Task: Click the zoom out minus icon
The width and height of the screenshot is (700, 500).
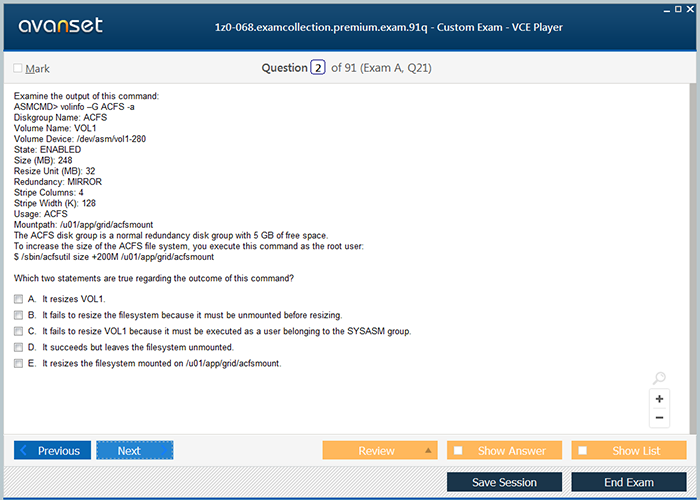Action: pyautogui.click(x=659, y=418)
